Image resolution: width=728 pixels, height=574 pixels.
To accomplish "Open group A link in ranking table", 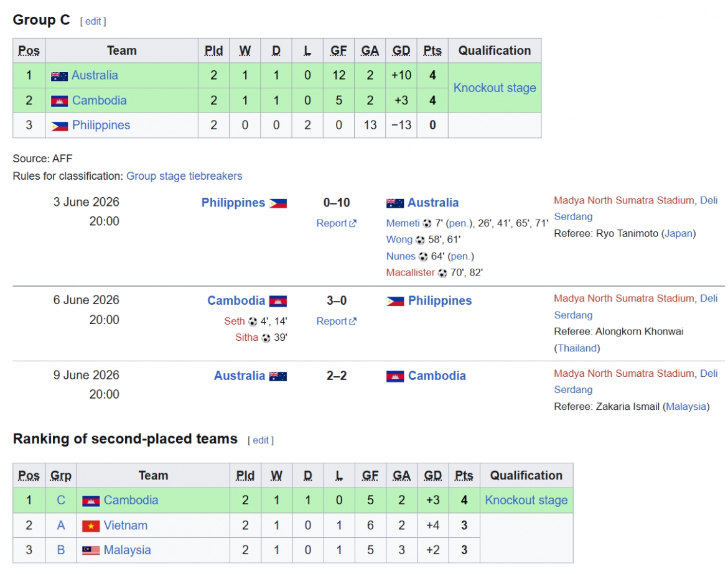I will [x=61, y=525].
